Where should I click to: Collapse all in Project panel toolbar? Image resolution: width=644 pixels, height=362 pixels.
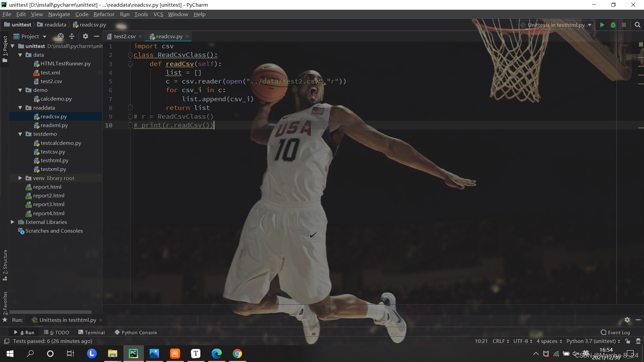72,36
